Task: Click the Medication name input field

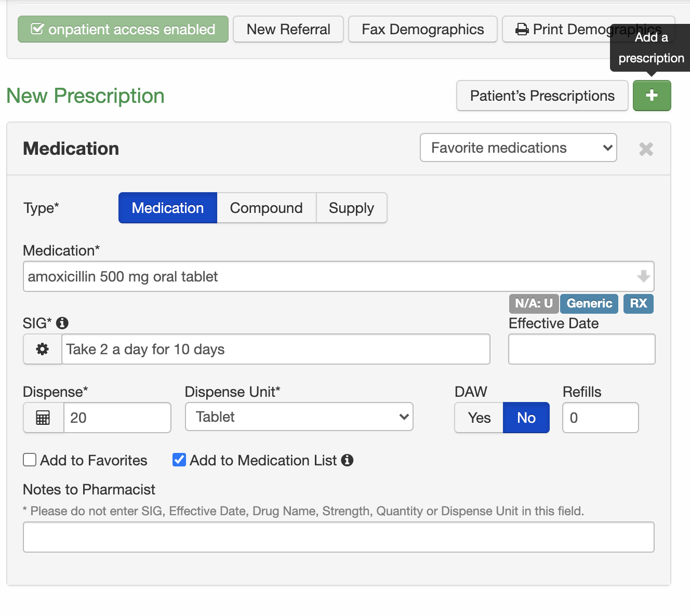Action: (x=339, y=276)
